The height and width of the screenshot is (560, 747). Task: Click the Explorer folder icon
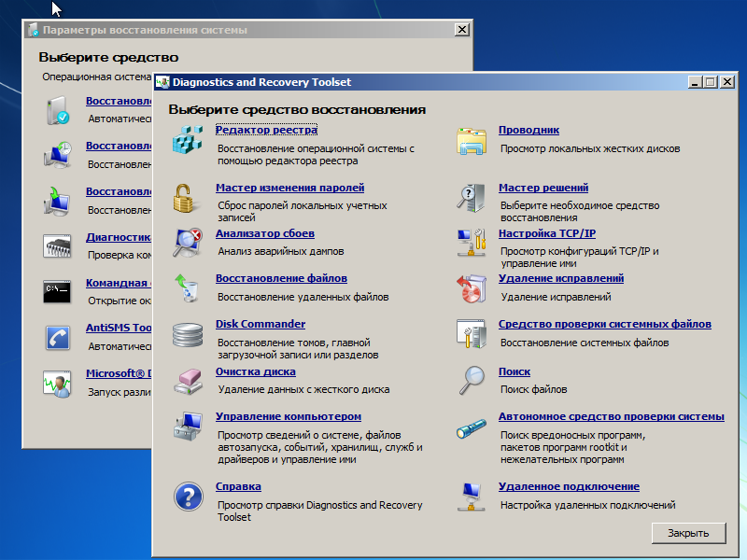pyautogui.click(x=472, y=141)
